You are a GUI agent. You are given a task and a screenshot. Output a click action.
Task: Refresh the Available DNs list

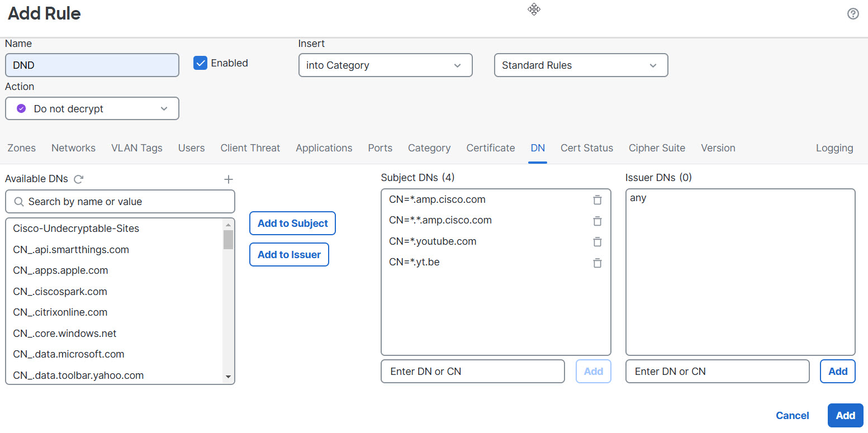coord(78,179)
